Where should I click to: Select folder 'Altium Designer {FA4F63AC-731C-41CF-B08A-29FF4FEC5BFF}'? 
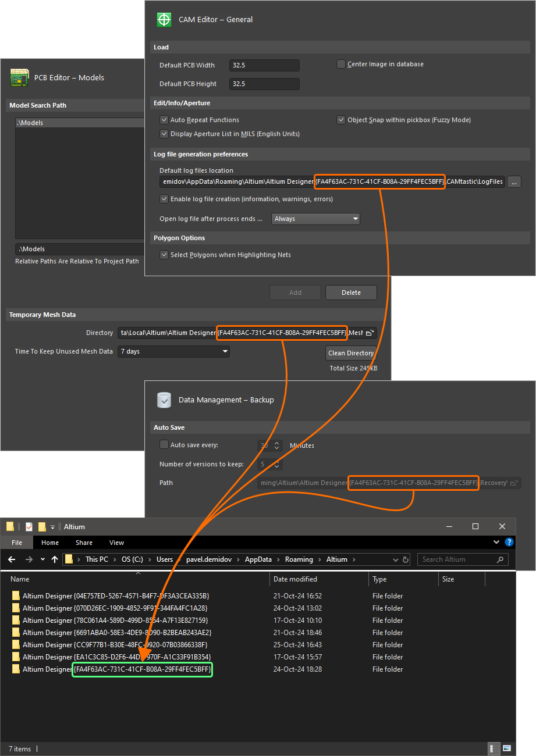click(112, 669)
